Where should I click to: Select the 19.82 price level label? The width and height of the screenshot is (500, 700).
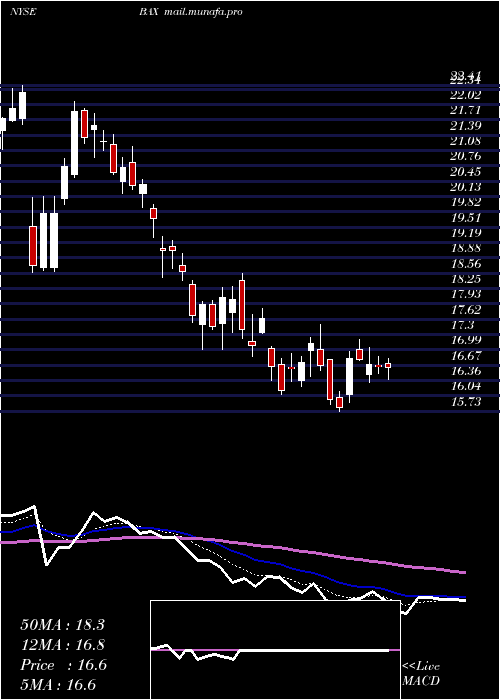[x=465, y=202]
